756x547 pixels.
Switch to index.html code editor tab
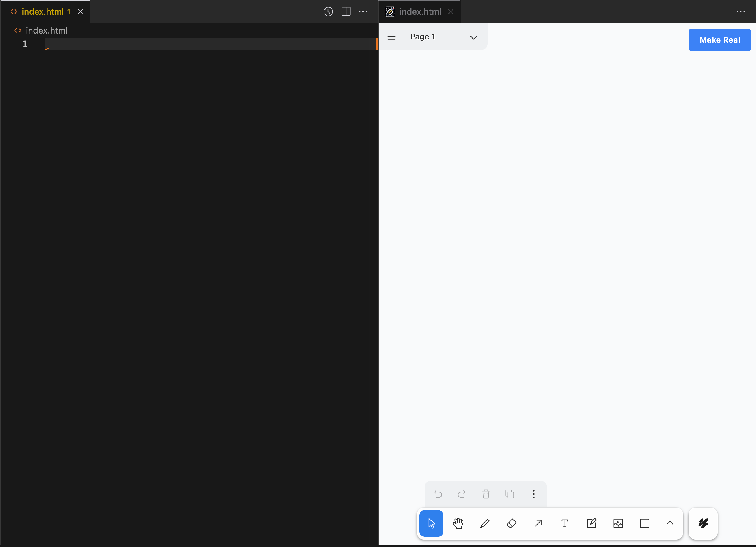(x=43, y=12)
